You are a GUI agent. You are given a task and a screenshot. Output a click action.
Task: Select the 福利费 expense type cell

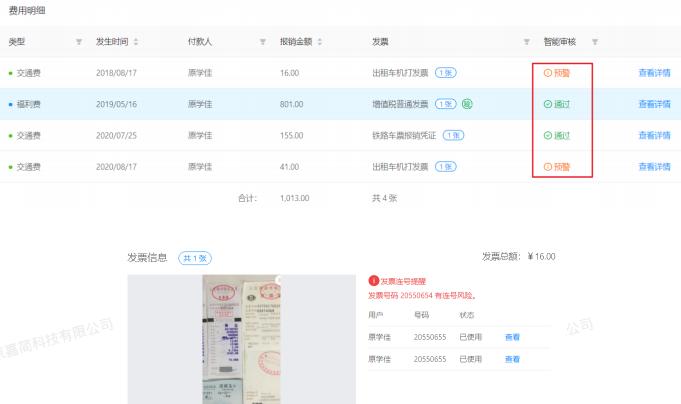[x=29, y=104]
